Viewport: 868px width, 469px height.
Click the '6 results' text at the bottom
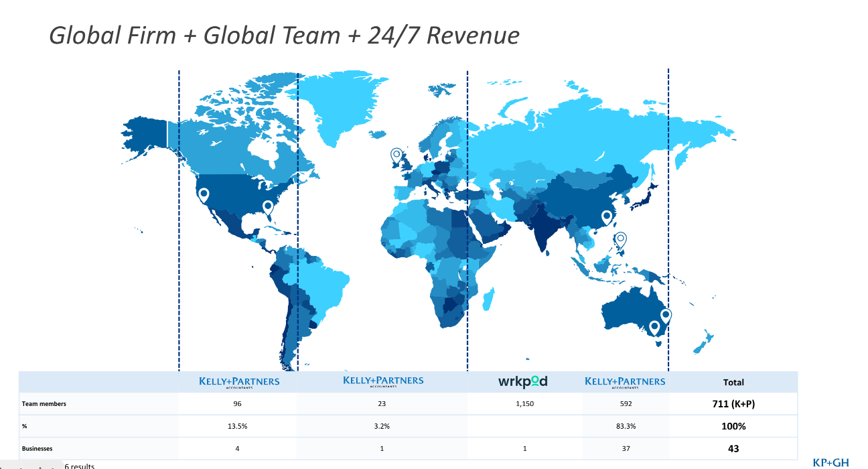80,466
